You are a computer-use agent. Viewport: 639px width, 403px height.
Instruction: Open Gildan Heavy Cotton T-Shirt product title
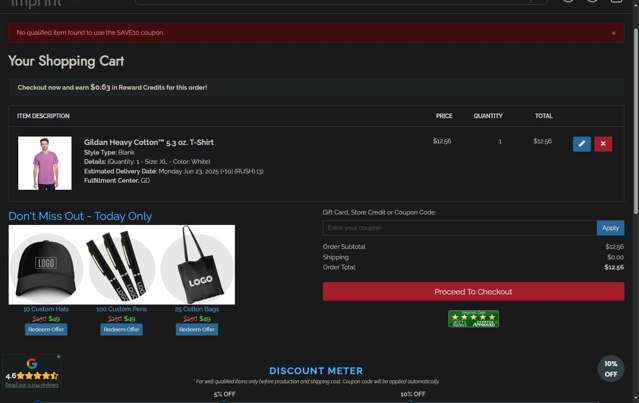click(149, 142)
